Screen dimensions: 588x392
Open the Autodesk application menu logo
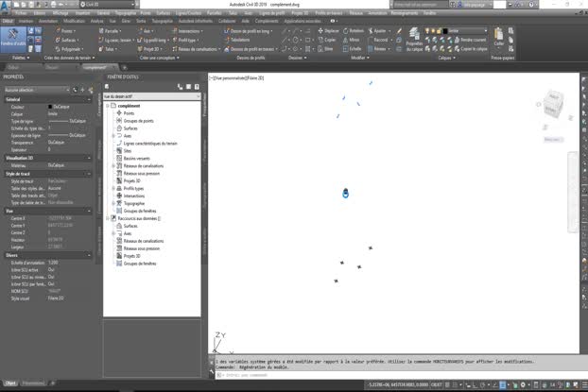6,6
